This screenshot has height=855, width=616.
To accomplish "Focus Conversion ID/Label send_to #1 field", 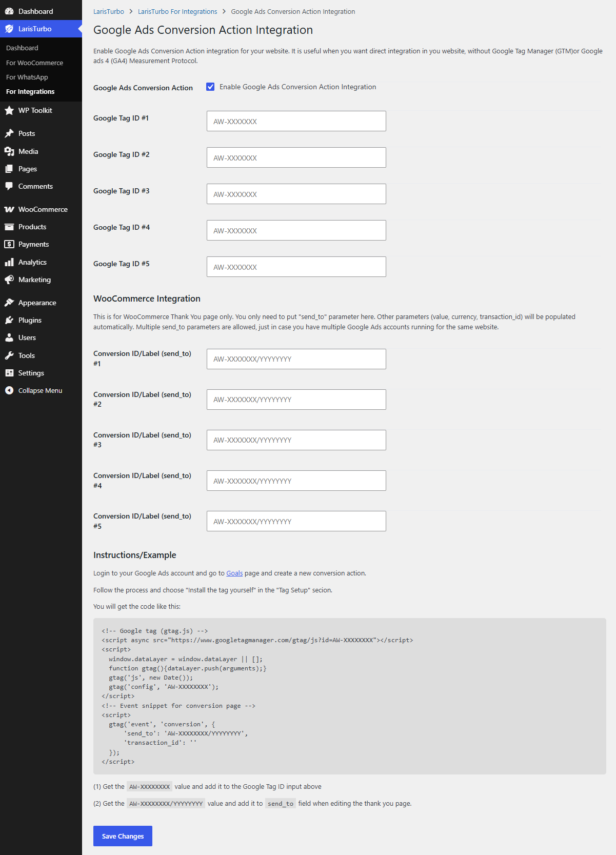I will pos(296,359).
